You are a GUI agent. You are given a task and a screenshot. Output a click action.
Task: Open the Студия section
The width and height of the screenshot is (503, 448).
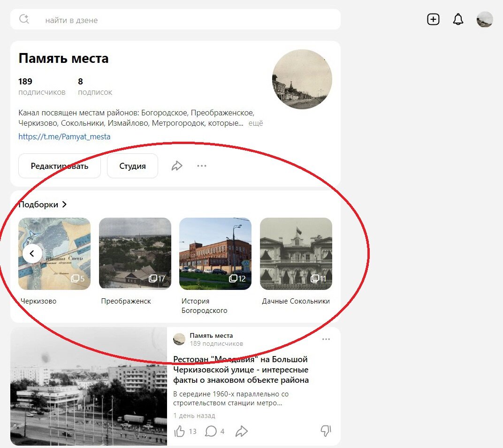click(132, 166)
